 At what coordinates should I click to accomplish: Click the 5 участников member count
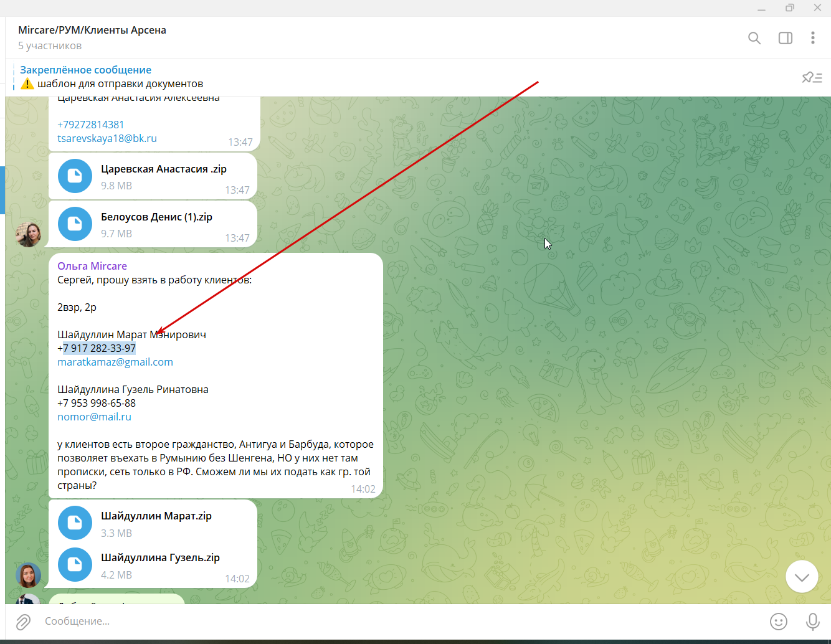point(50,45)
